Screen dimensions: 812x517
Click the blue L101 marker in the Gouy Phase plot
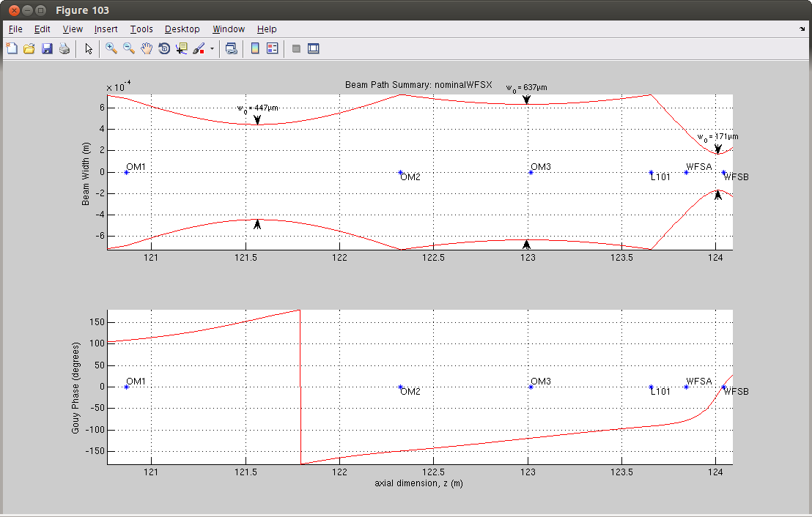click(651, 387)
